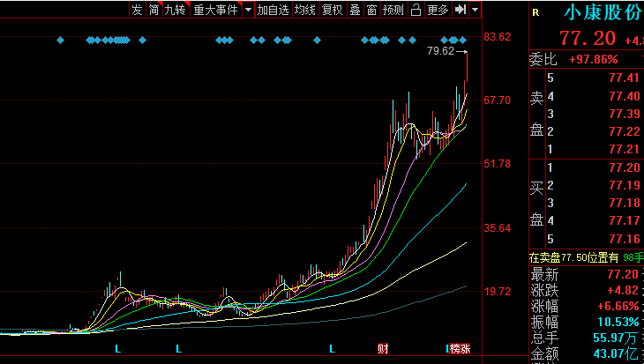Open the 更多 more menu
The width and height of the screenshot is (644, 364).
click(x=438, y=10)
